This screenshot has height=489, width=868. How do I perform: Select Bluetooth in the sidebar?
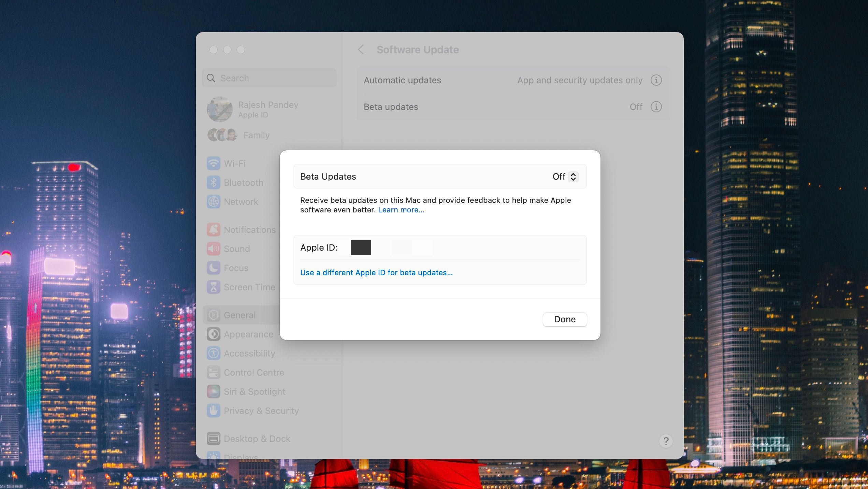coord(243,182)
